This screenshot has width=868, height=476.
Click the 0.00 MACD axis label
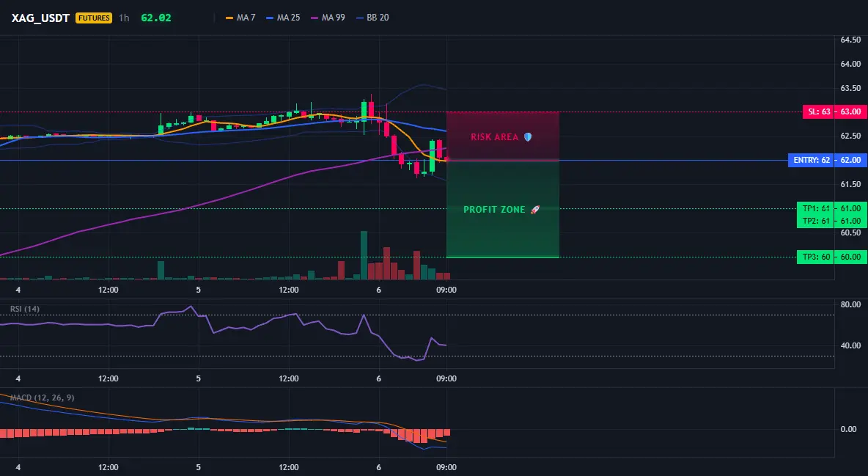849,429
